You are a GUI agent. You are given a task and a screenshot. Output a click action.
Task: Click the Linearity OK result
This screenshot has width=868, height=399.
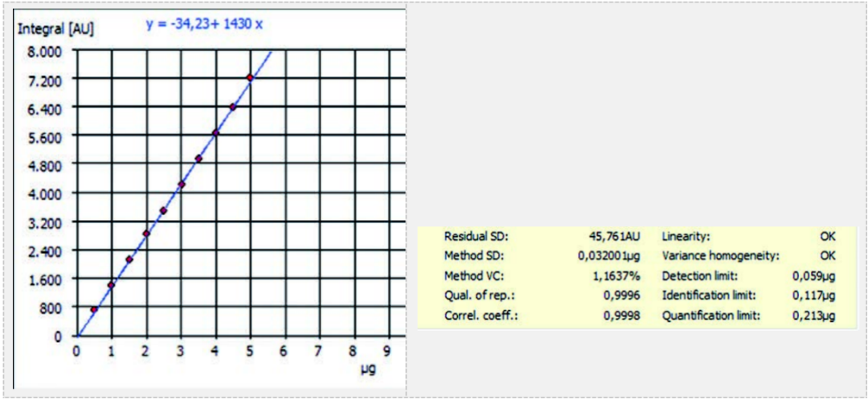(828, 237)
